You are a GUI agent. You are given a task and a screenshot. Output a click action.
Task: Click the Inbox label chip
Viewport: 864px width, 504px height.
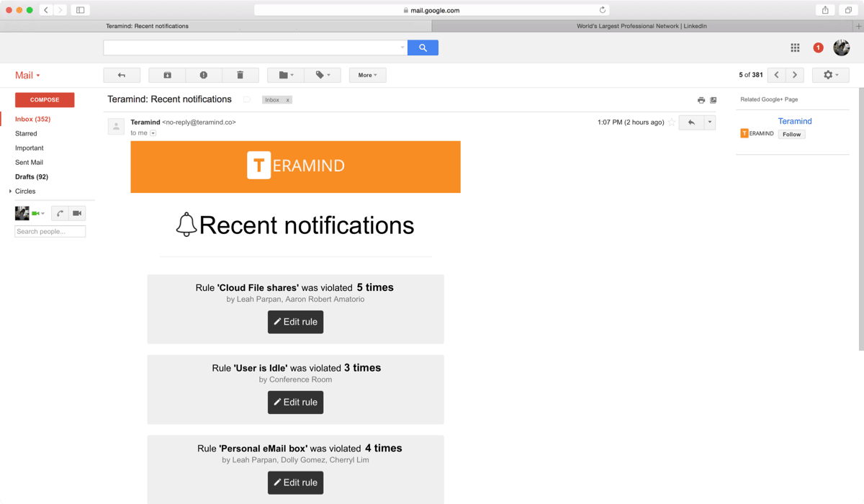click(272, 100)
